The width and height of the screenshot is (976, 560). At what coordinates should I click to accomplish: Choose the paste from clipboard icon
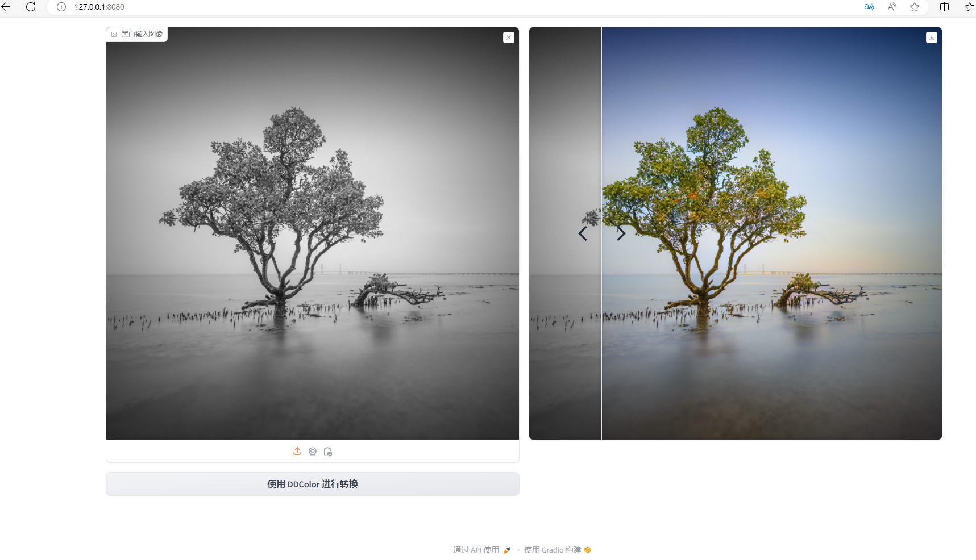pos(328,452)
